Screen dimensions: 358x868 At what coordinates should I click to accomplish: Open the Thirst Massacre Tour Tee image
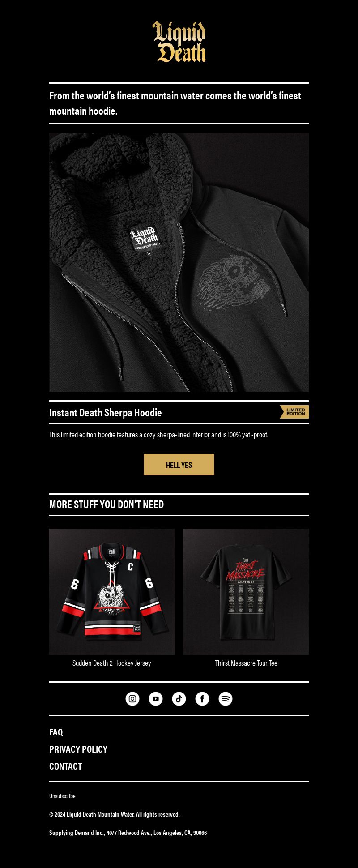(246, 592)
